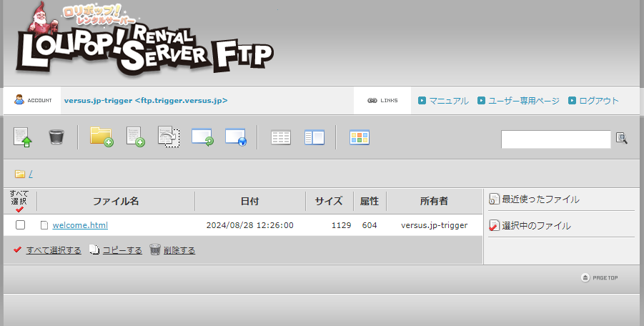Create a new folder icon

click(101, 137)
